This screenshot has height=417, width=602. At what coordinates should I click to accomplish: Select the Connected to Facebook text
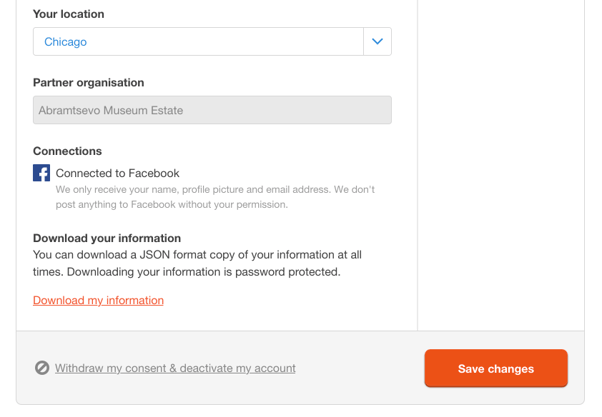point(117,173)
